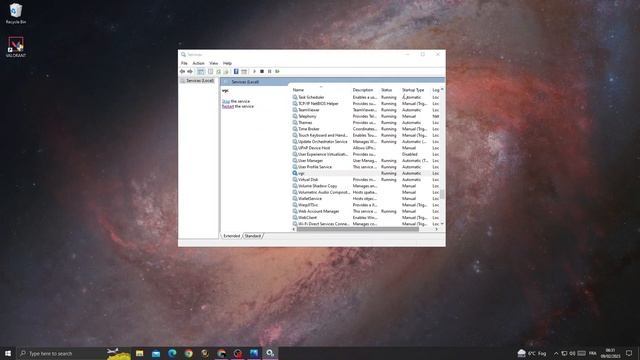Go back with the toolbar Back arrow
This screenshot has height=360, width=640.
coord(182,71)
